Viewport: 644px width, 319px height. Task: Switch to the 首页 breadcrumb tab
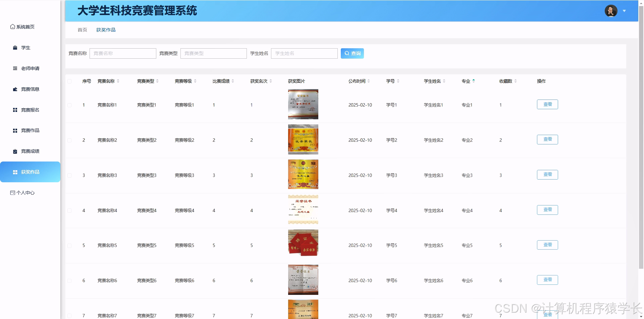[x=82, y=30]
